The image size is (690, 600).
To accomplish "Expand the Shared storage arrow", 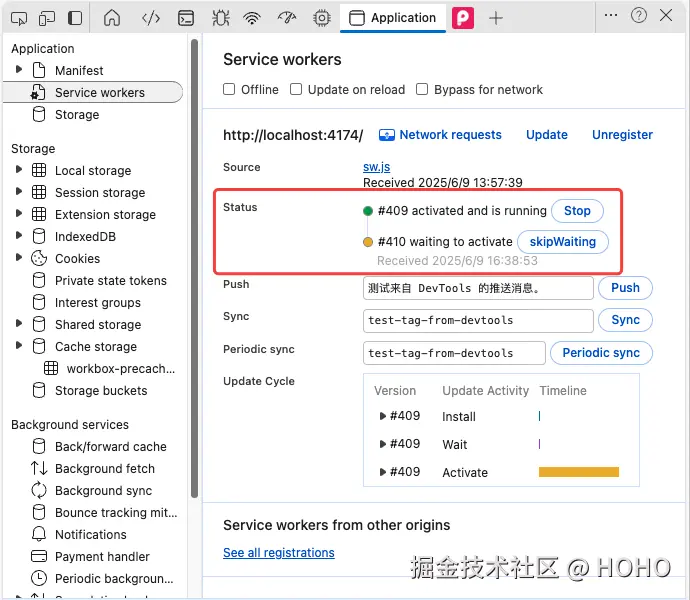I will 18,324.
